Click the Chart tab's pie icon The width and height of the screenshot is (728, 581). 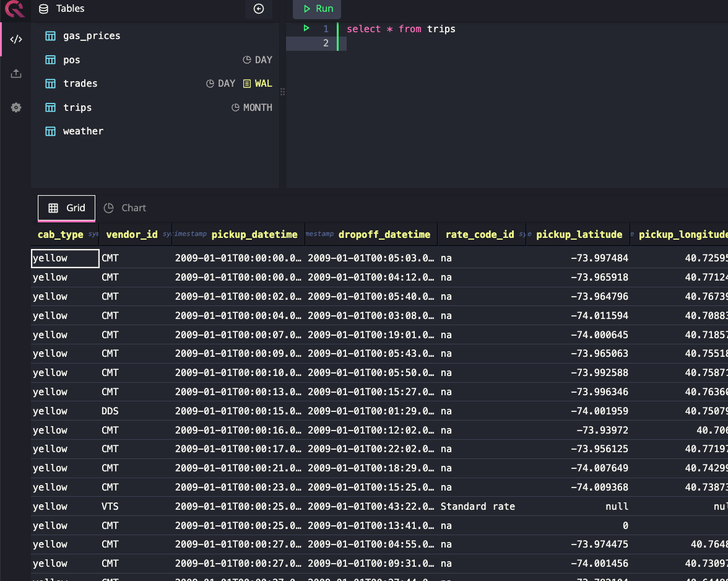coord(109,208)
